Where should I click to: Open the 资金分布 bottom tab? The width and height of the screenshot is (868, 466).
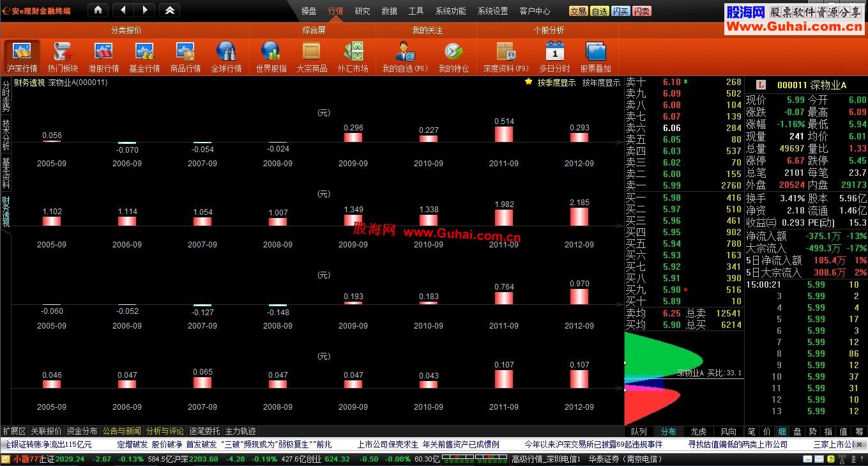[x=82, y=431]
